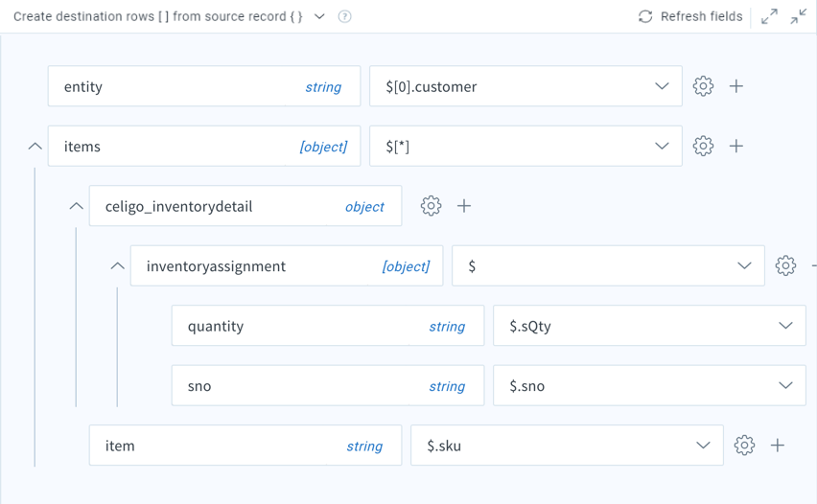
Task: Add a row after the item mapping
Action: [x=777, y=446]
